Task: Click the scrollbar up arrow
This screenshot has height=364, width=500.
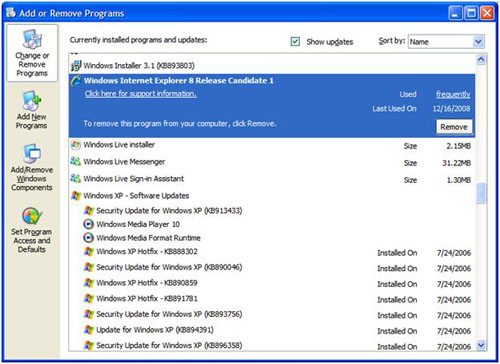Action: [481, 59]
